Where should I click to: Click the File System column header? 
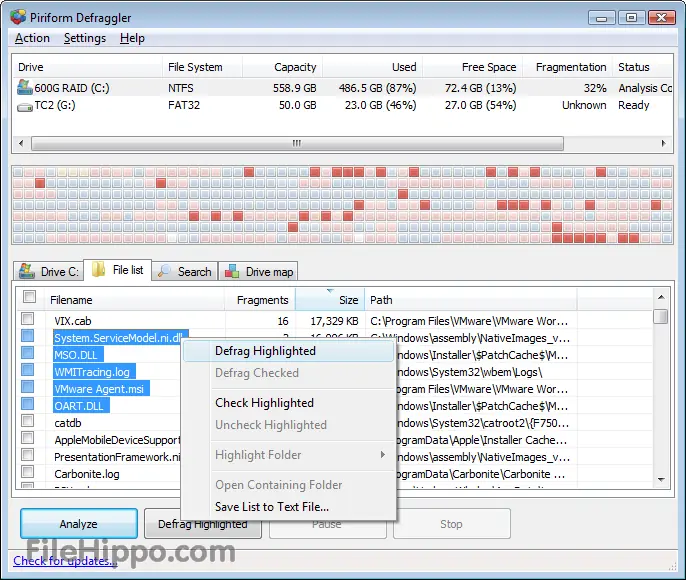point(202,67)
